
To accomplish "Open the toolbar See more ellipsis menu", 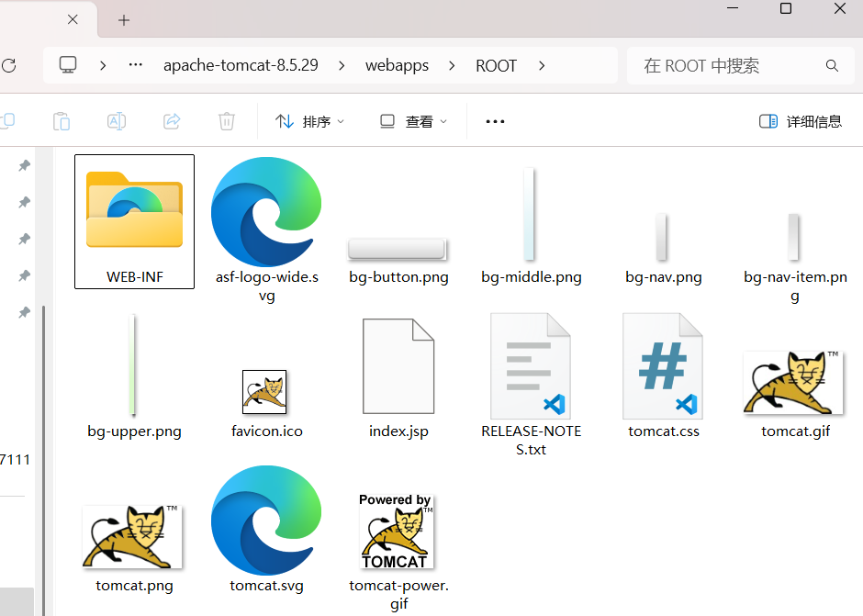I will pyautogui.click(x=495, y=122).
